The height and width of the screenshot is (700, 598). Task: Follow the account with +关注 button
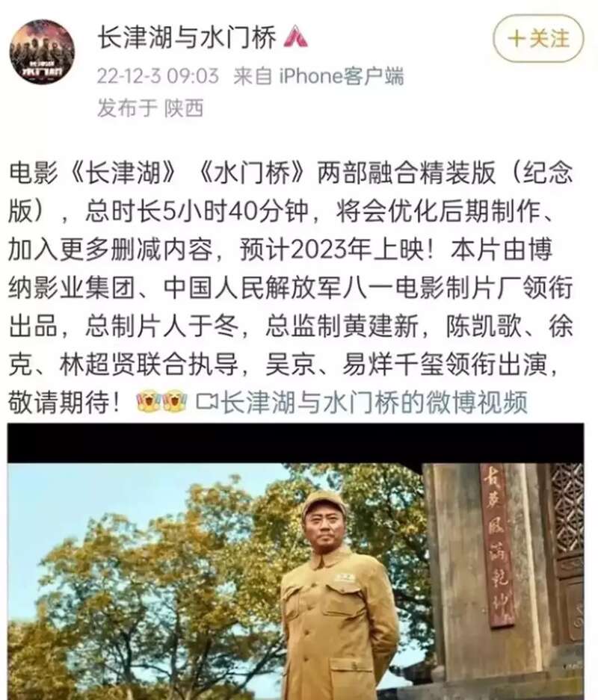538,38
